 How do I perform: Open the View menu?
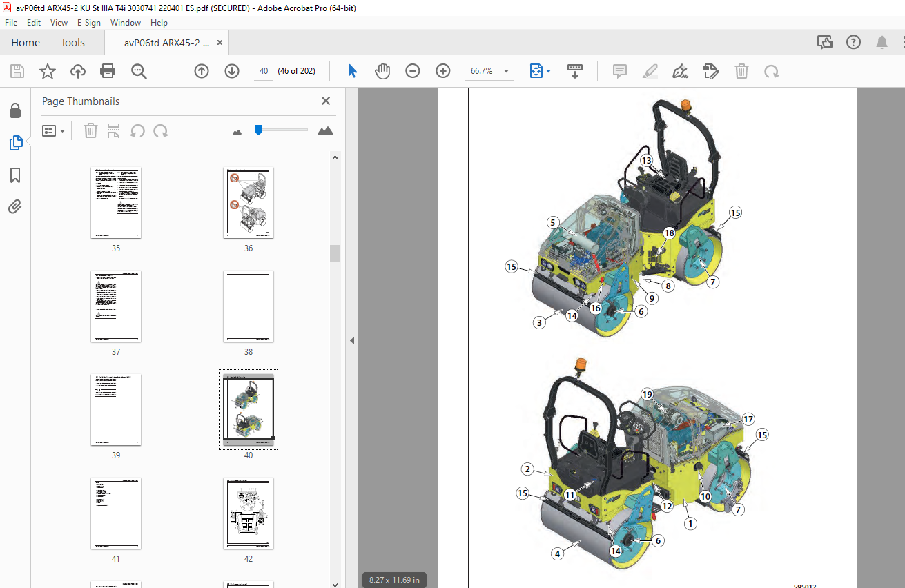point(59,22)
